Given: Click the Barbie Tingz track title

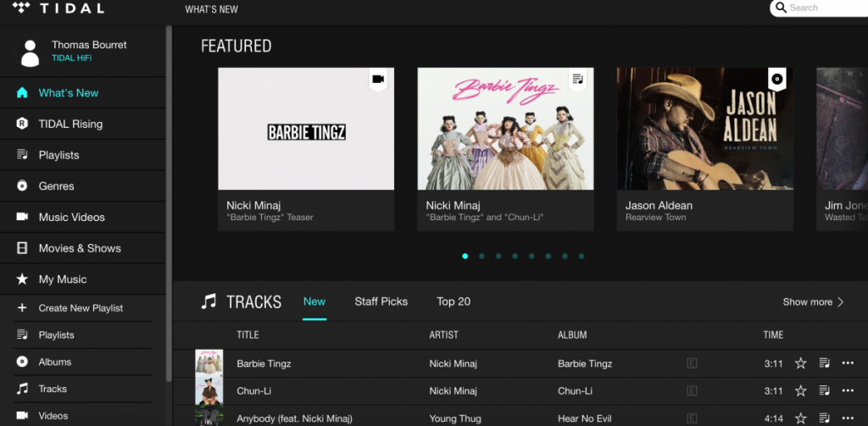Looking at the screenshot, I should [x=264, y=363].
